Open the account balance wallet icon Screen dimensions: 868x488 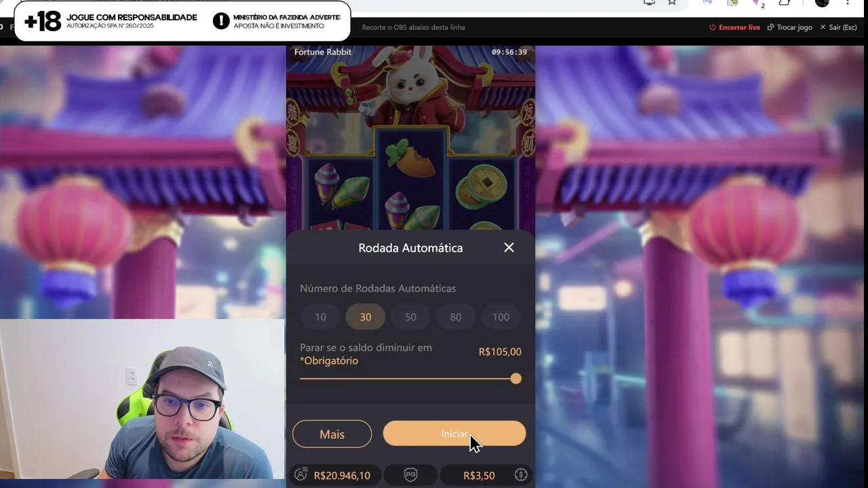pos(301,475)
